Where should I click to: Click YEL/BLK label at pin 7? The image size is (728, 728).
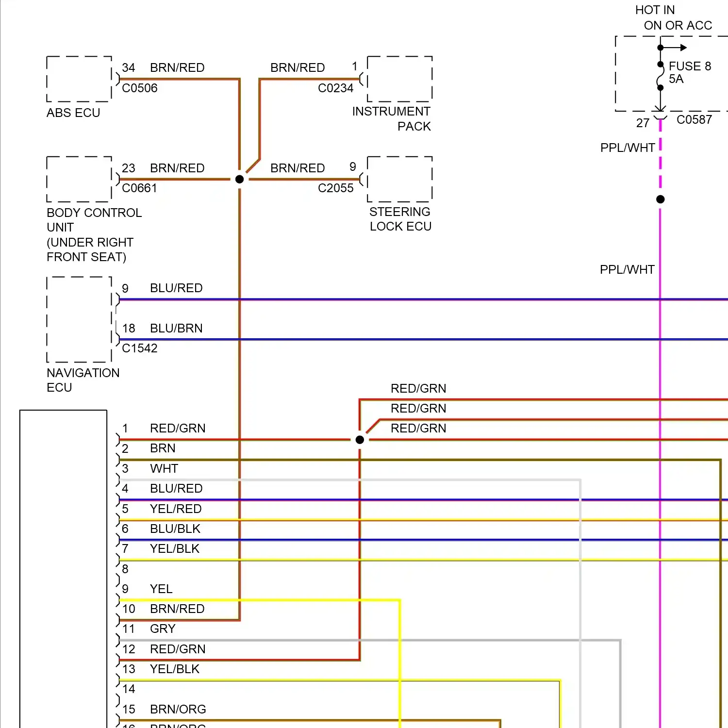(175, 548)
